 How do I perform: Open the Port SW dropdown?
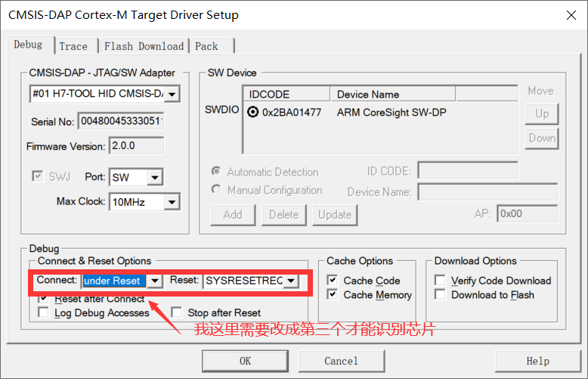[x=155, y=177]
